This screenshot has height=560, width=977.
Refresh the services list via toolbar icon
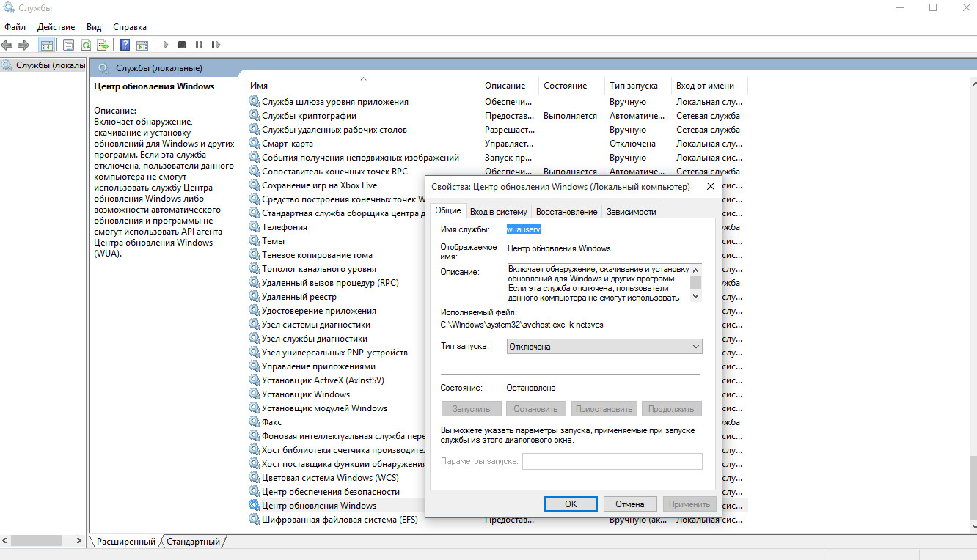coord(86,45)
